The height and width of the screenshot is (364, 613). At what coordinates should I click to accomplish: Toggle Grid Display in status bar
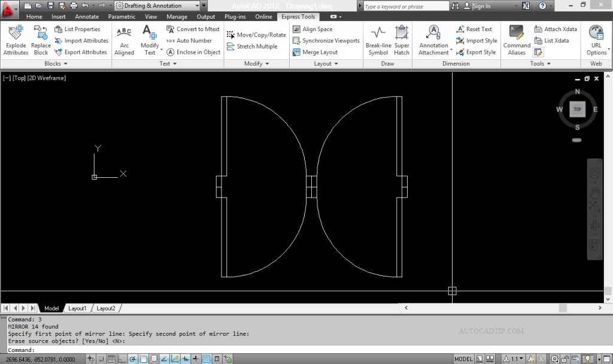pos(112,359)
